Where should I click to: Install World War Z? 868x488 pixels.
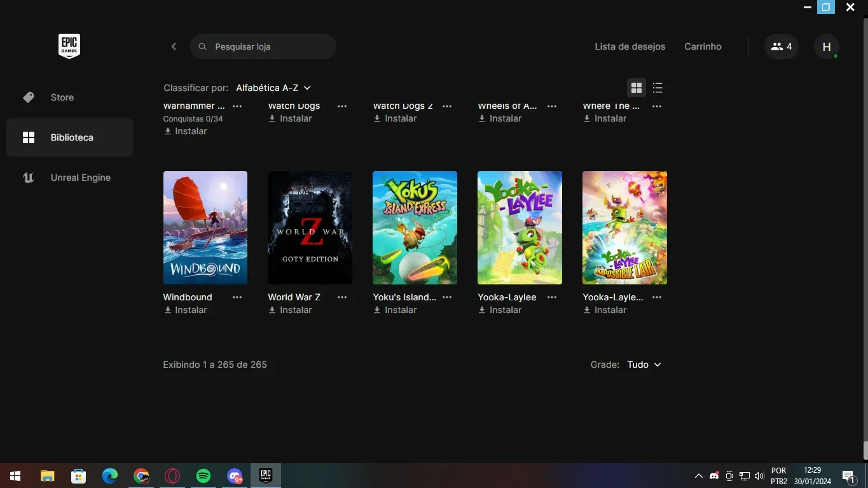tap(291, 310)
